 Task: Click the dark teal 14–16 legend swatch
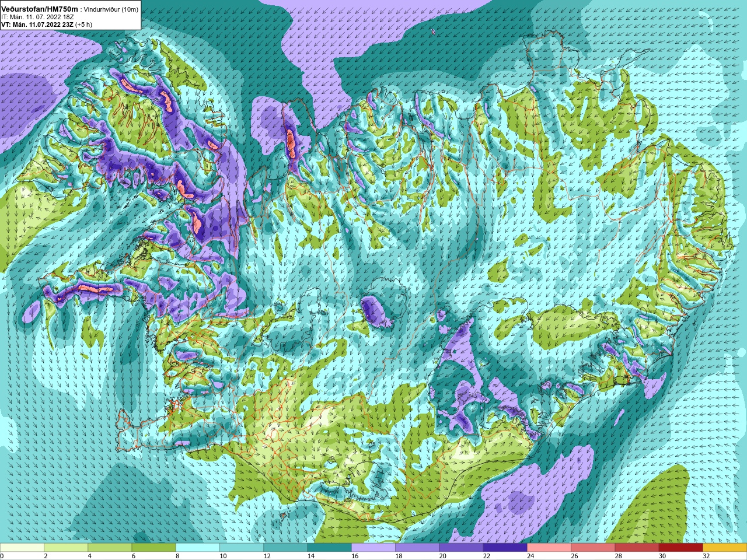[x=330, y=548]
